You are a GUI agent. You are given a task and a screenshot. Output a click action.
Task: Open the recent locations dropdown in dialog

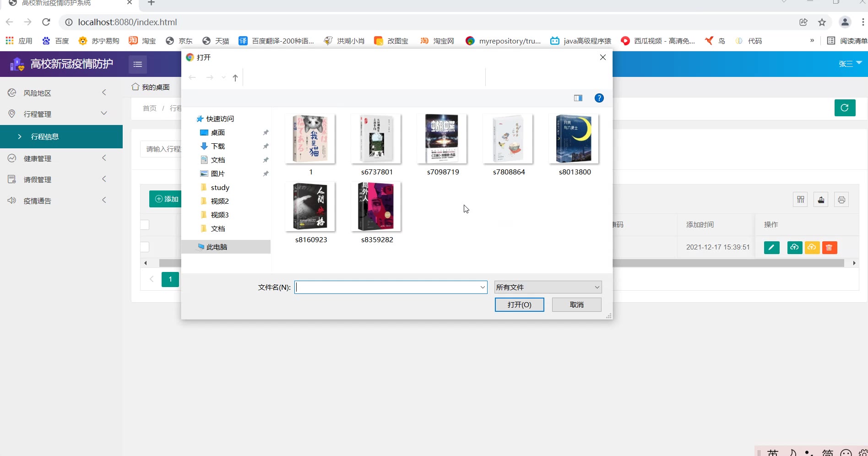coord(223,78)
